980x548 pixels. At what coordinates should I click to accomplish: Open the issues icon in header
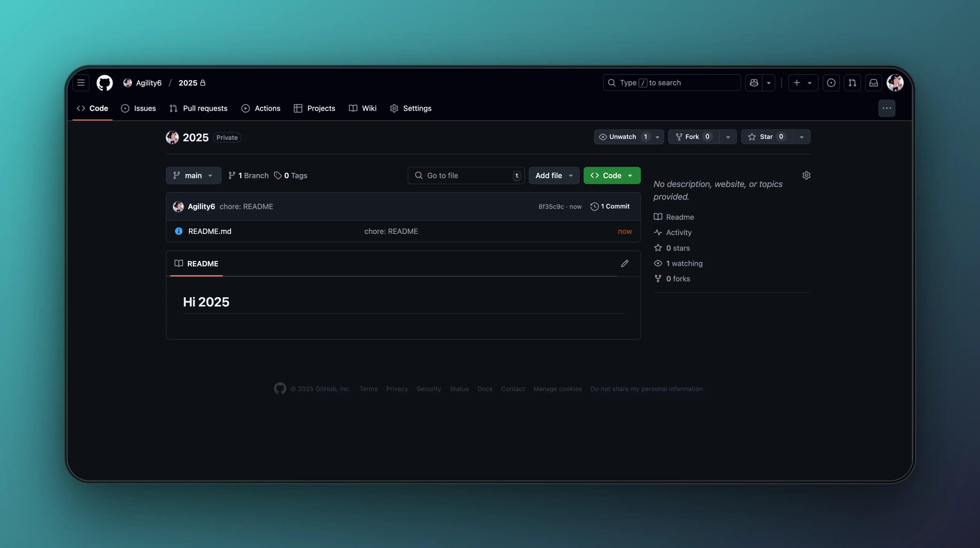(831, 83)
